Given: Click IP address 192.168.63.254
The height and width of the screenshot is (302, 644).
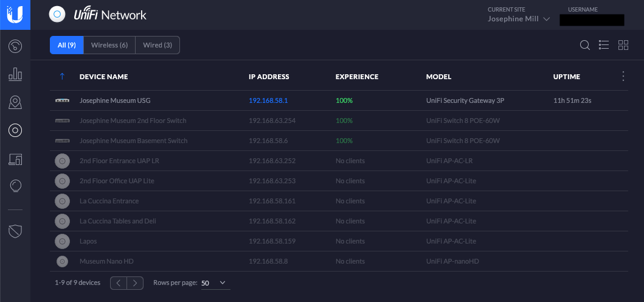Looking at the screenshot, I should coord(272,121).
